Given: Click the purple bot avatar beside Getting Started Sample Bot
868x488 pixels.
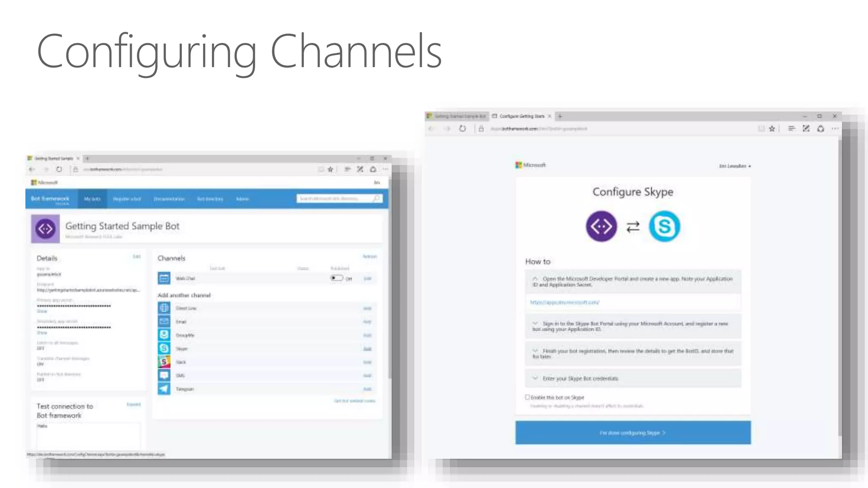Looking at the screenshot, I should coord(45,229).
